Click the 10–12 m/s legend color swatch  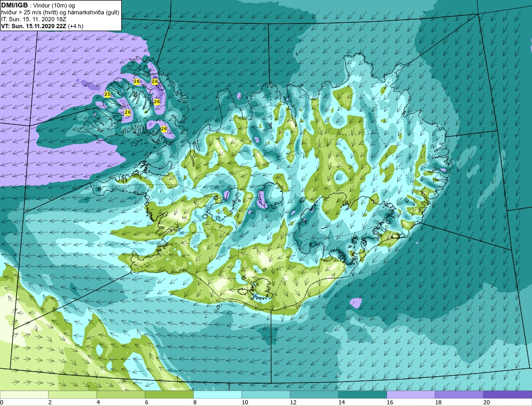(x=265, y=394)
